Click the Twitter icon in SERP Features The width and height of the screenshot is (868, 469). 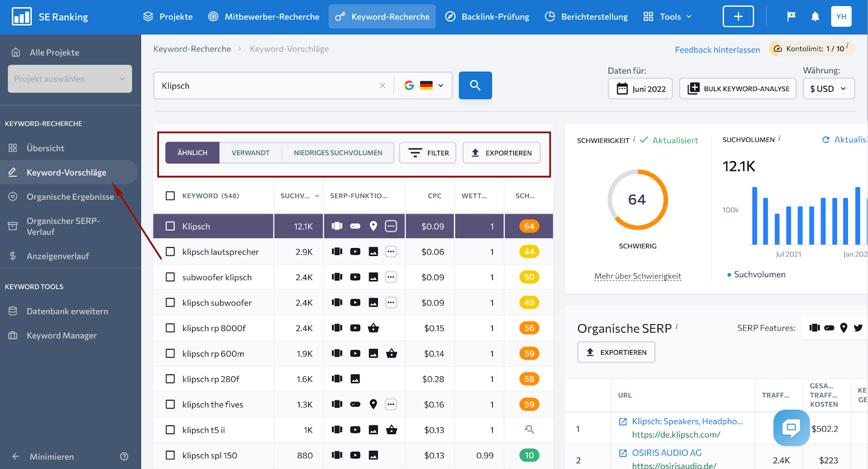pyautogui.click(x=858, y=328)
